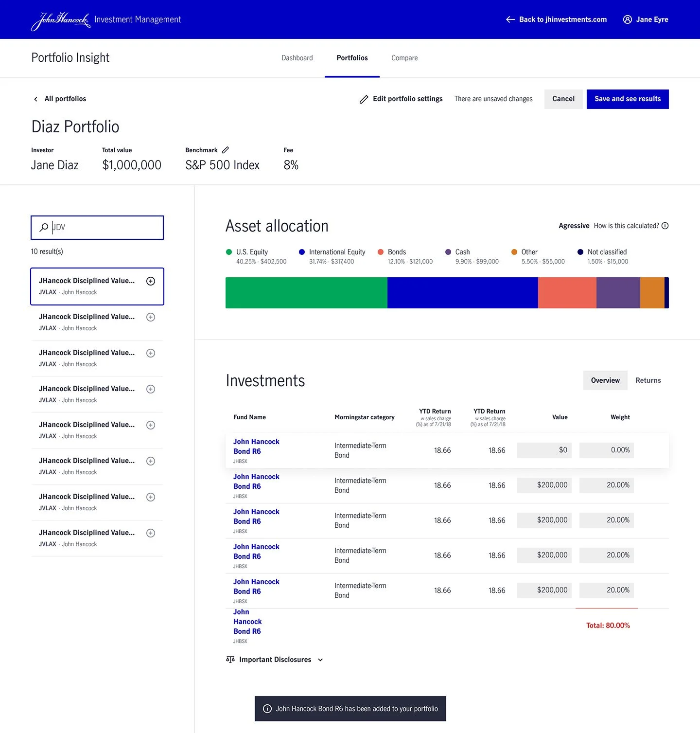
Task: Click the Value column header
Action: tap(560, 417)
